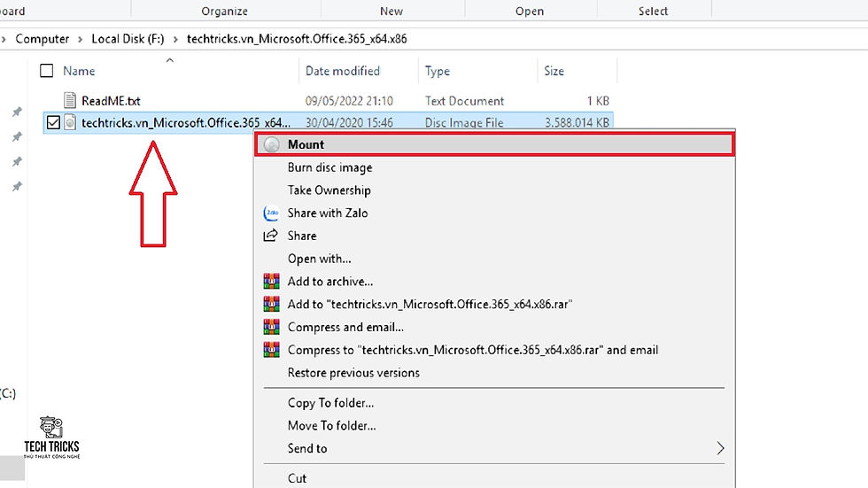Click Move To folder... entry
This screenshot has width=868, height=488.
click(331, 425)
